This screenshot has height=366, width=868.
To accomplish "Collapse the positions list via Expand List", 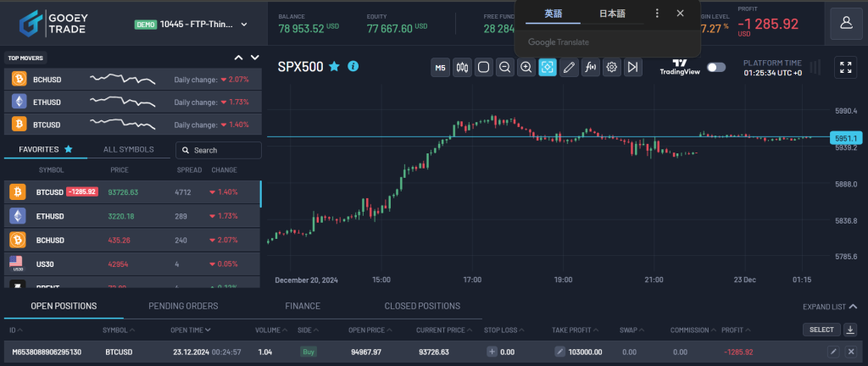I will [830, 307].
